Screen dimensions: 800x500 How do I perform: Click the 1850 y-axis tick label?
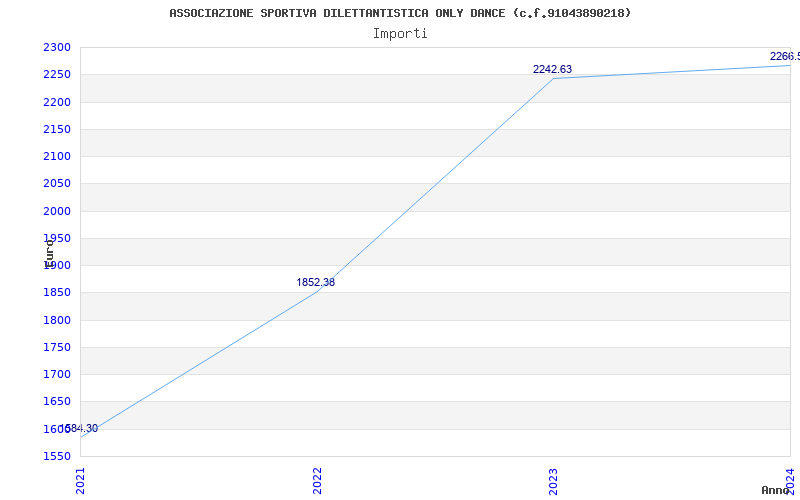click(57, 293)
